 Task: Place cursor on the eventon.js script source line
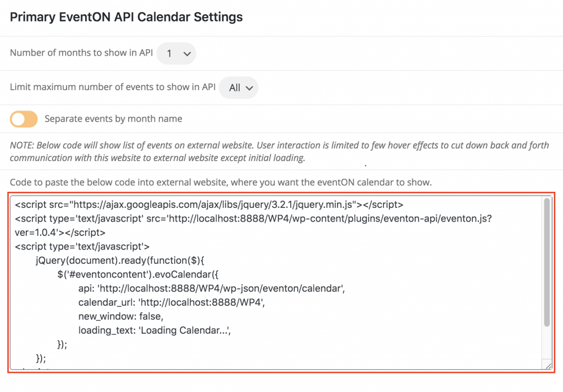(x=253, y=219)
